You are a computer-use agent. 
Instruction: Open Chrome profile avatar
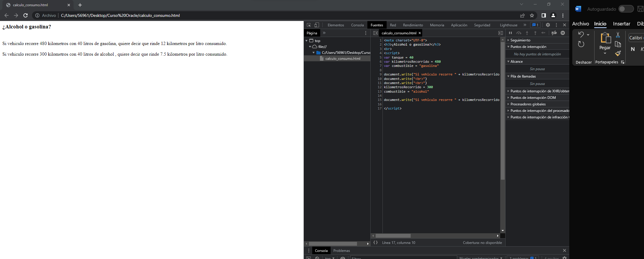pyautogui.click(x=553, y=15)
